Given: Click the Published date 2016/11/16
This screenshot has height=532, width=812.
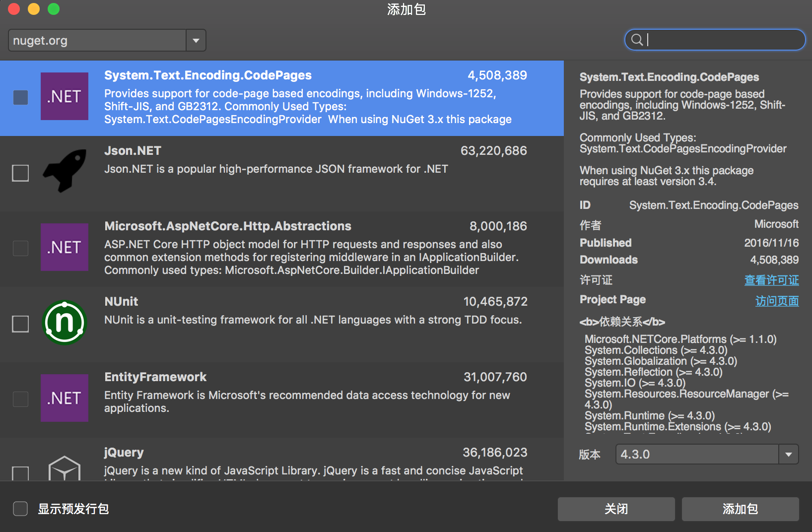Looking at the screenshot, I should click(771, 243).
